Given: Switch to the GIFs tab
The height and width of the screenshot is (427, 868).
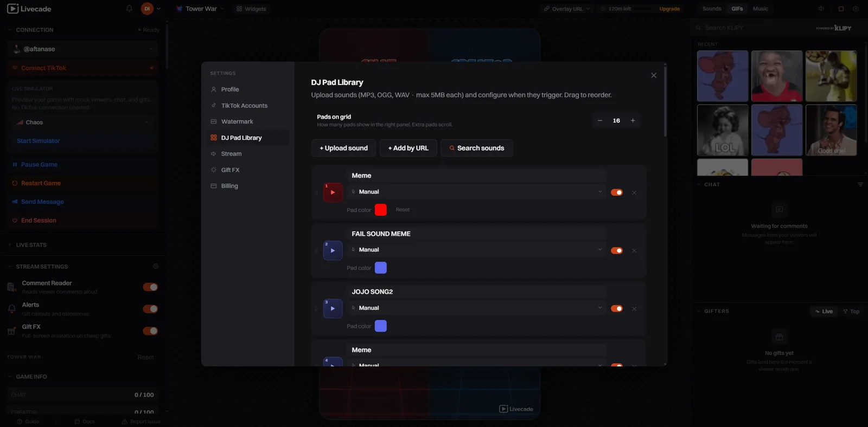Looking at the screenshot, I should (737, 9).
